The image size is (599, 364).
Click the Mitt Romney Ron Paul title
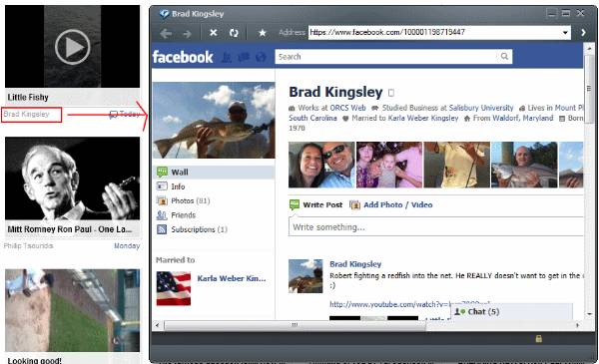[70, 229]
